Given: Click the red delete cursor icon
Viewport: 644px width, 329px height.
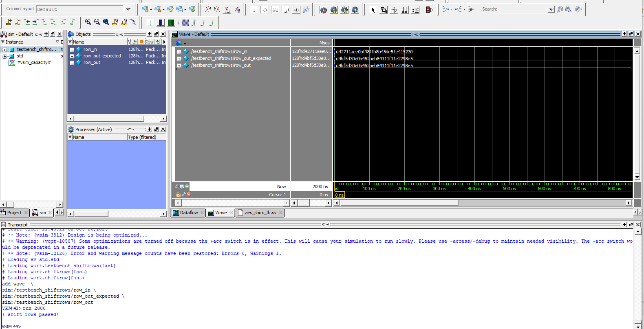Looking at the screenshot, I should click(189, 195).
